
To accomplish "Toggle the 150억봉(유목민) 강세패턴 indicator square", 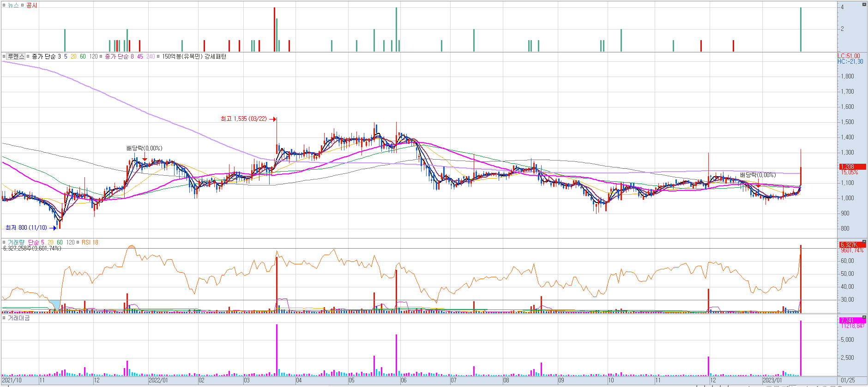I will click(x=158, y=56).
